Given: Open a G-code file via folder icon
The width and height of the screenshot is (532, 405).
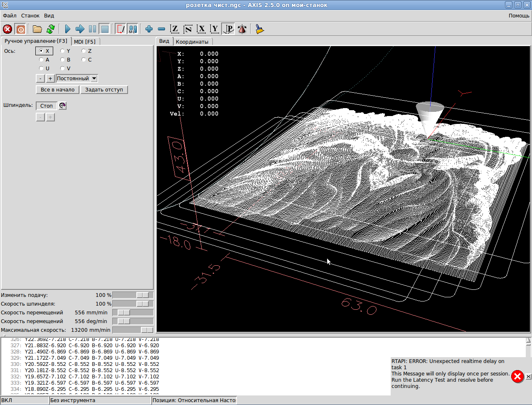Looking at the screenshot, I should [37, 29].
